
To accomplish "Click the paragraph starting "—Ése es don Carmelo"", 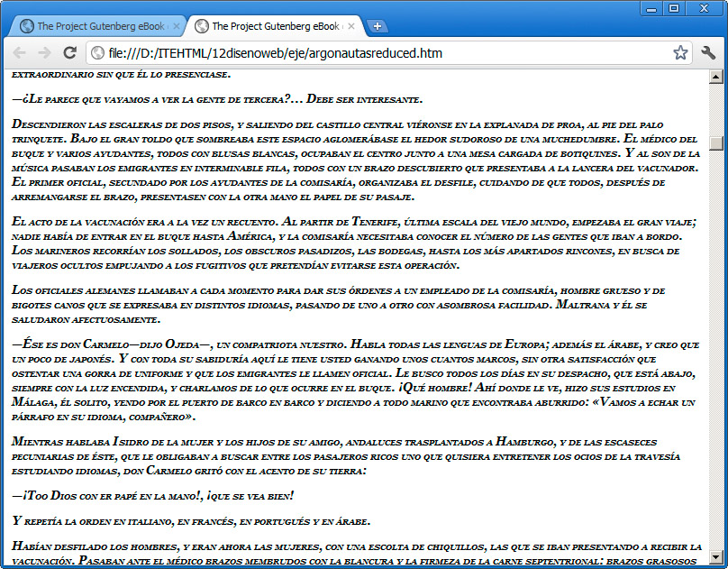I will tap(355, 381).
